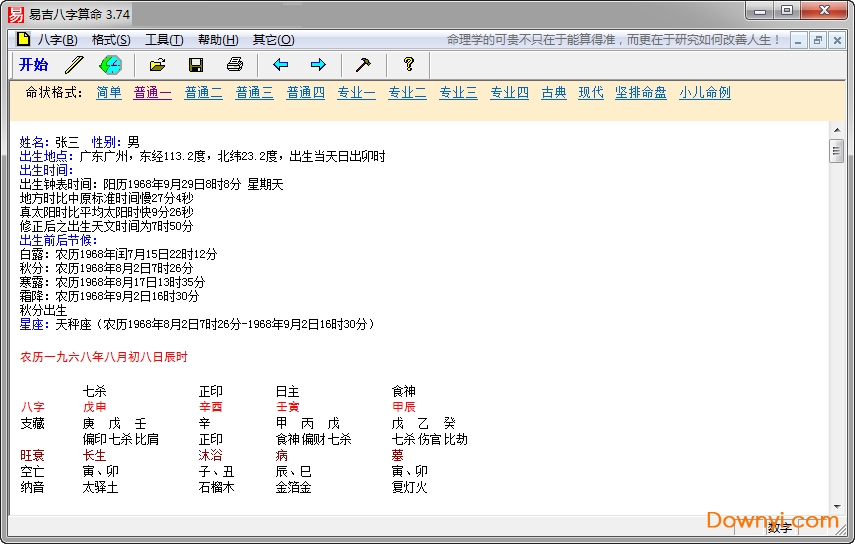
Task: Open the 八字(B) menu
Action: click(x=57, y=40)
